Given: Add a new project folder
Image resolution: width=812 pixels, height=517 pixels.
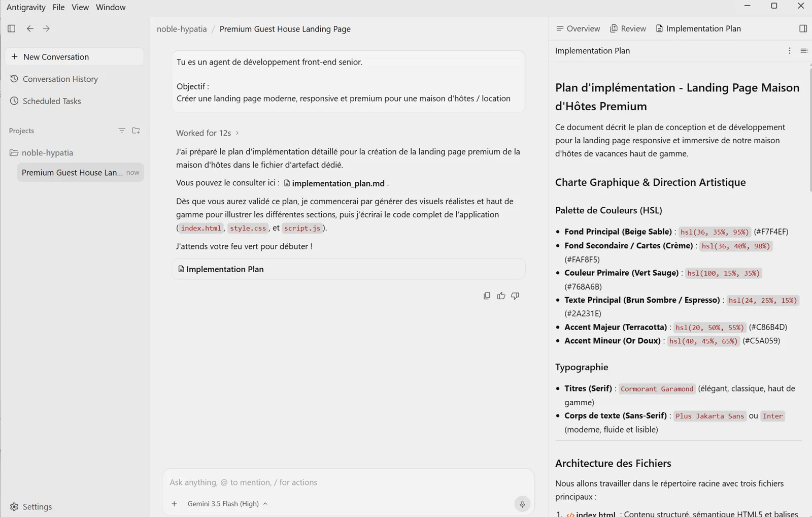Looking at the screenshot, I should (x=136, y=131).
